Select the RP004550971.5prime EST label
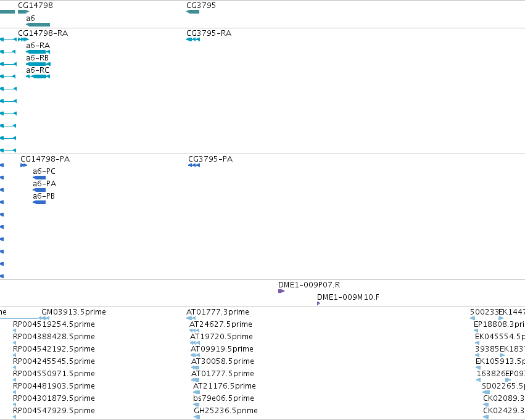Screen dimensions: 525x420 [54, 374]
